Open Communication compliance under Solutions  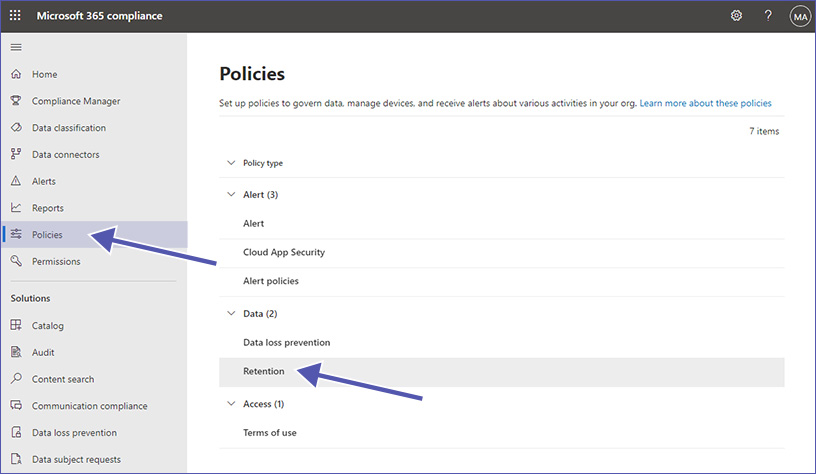pos(94,406)
